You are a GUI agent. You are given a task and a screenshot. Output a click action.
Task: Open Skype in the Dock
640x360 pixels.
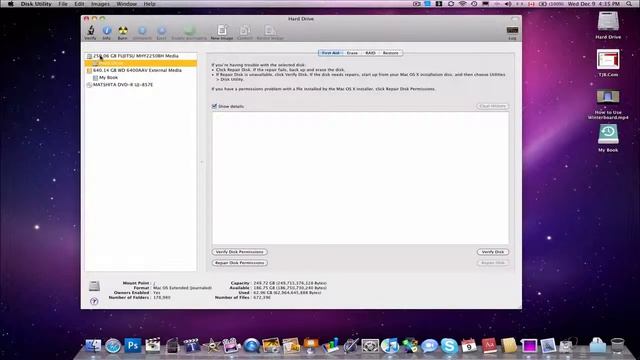tap(449, 346)
